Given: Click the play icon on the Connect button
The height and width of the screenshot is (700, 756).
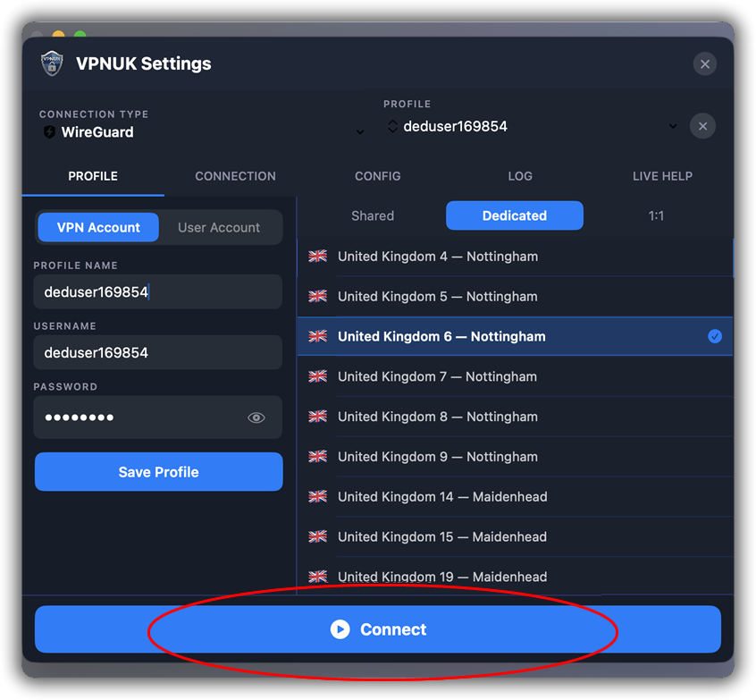Looking at the screenshot, I should pos(340,629).
